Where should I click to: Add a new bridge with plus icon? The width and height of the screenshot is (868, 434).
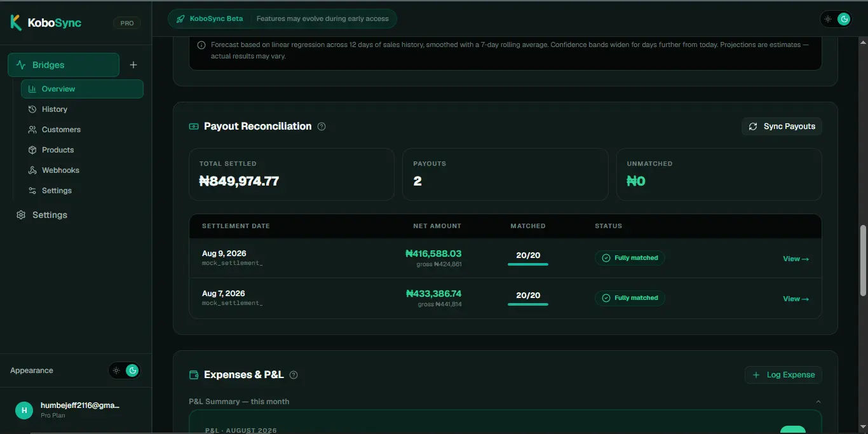pos(133,65)
